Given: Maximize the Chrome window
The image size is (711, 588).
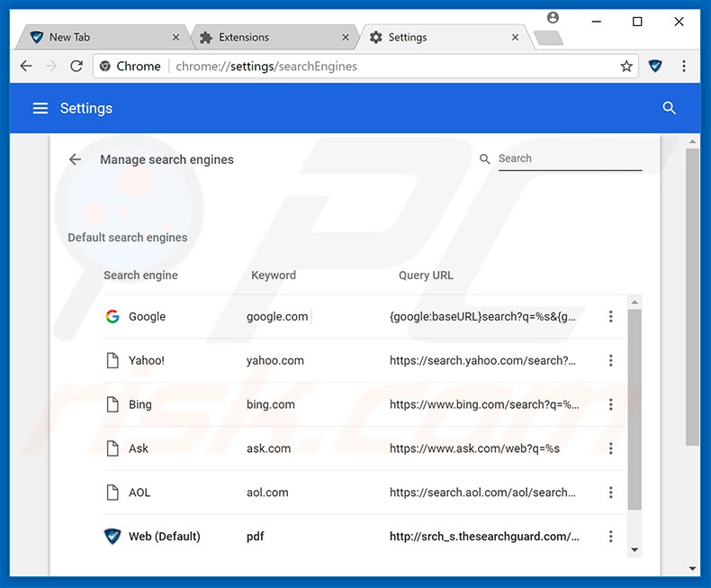Looking at the screenshot, I should 637,22.
